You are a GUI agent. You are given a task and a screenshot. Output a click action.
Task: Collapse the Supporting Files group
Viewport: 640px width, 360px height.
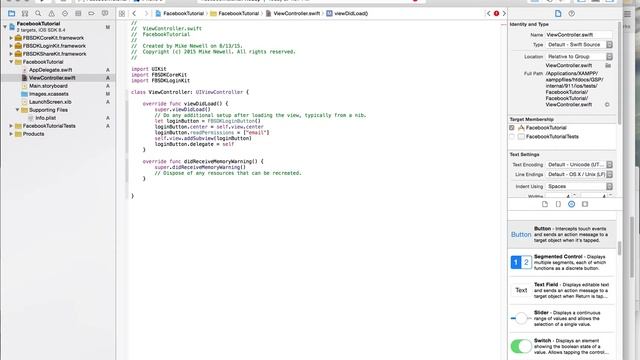pyautogui.click(x=18, y=110)
